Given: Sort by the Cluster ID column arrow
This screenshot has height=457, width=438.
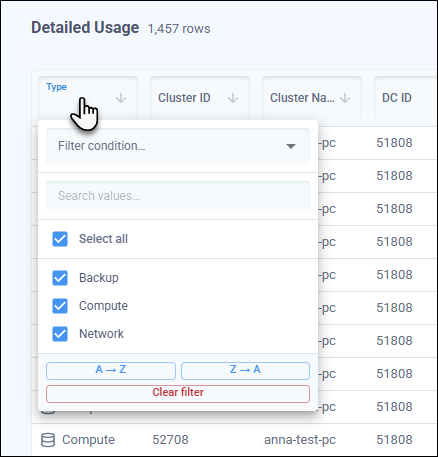Looking at the screenshot, I should tap(233, 98).
